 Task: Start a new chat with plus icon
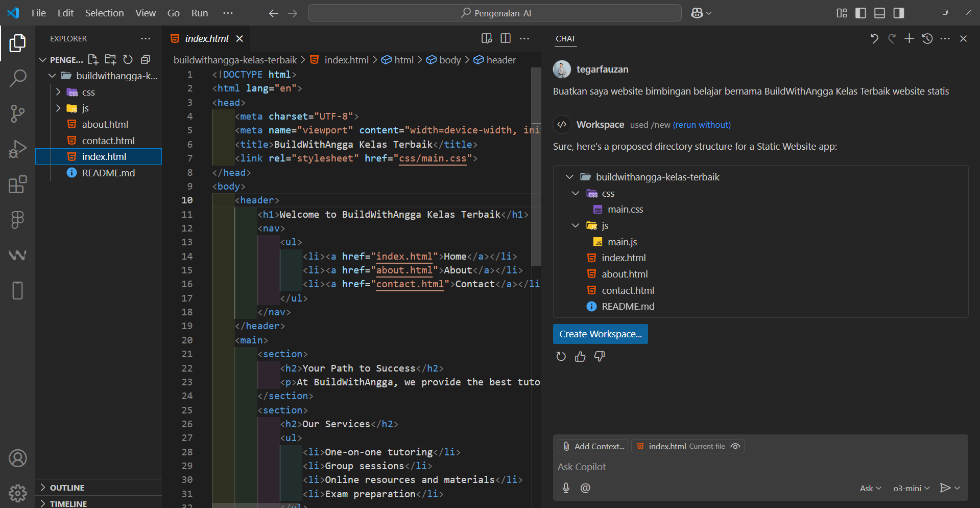tap(910, 39)
